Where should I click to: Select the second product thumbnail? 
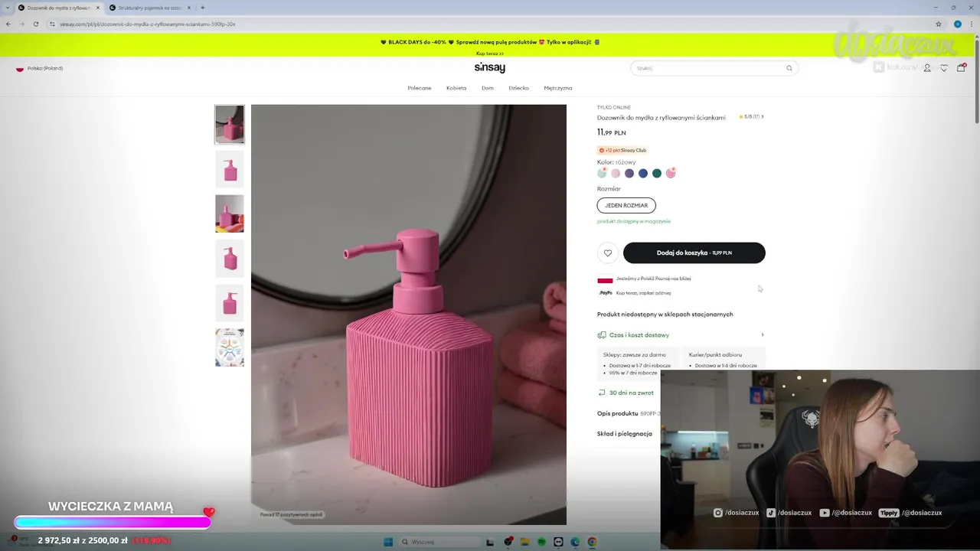click(230, 169)
